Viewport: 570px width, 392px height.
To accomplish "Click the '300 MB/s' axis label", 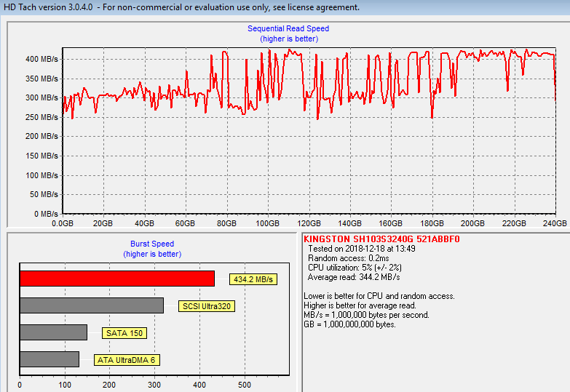I will click(x=41, y=97).
